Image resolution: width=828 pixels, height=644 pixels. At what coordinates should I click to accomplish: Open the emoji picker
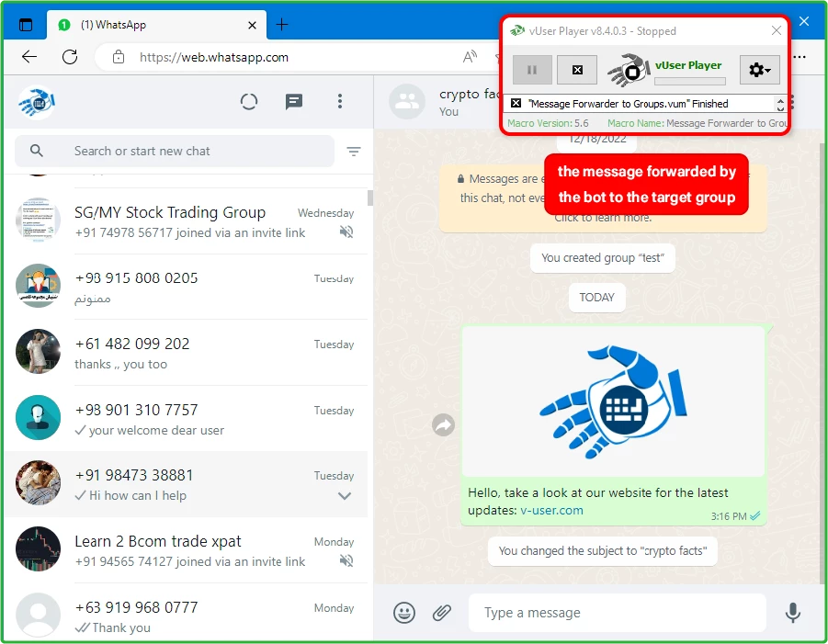pyautogui.click(x=404, y=613)
